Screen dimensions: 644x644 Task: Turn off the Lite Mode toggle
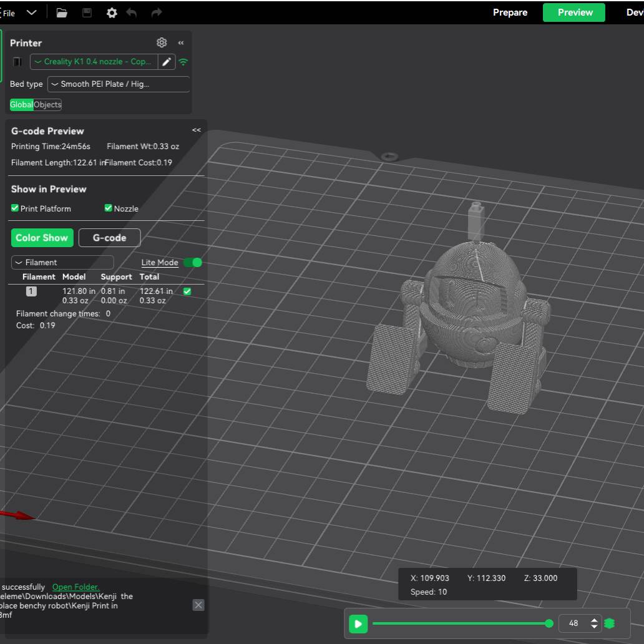(x=193, y=263)
